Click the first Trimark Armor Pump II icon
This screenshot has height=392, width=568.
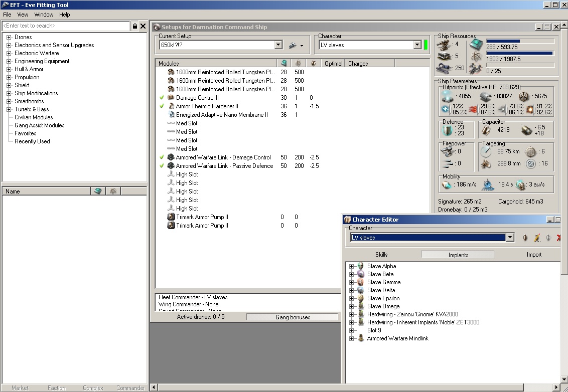[171, 217]
